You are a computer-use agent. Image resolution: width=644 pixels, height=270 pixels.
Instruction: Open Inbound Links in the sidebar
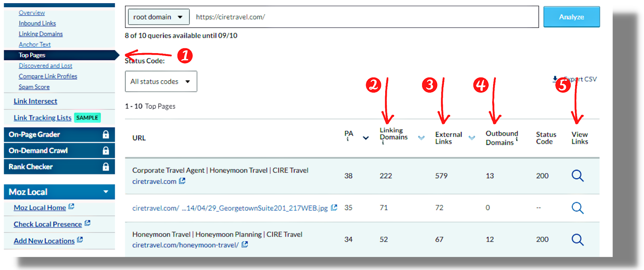click(37, 23)
